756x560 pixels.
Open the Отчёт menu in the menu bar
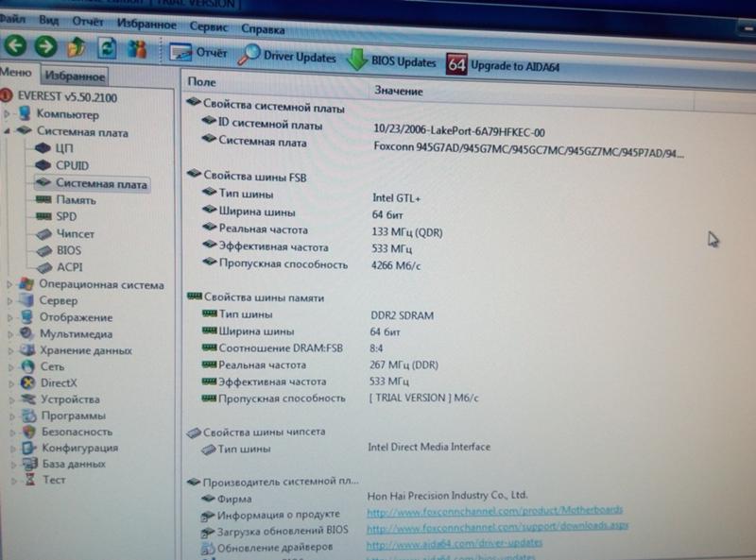(x=88, y=22)
